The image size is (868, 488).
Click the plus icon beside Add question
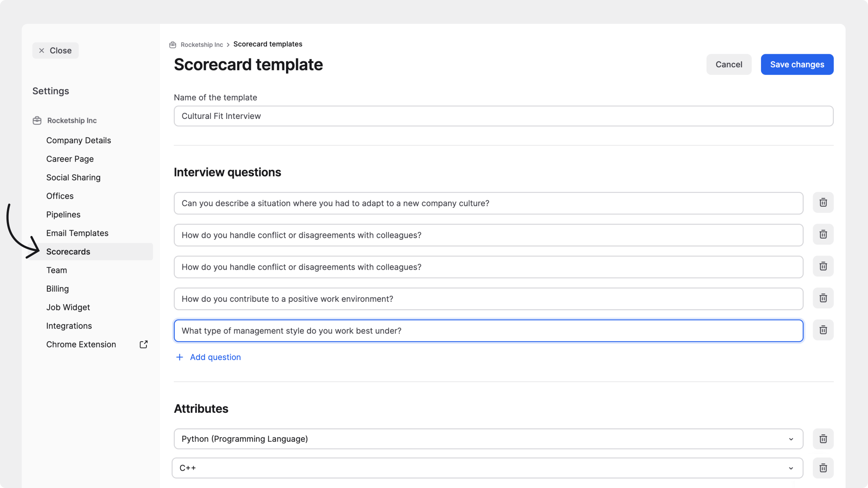click(179, 357)
